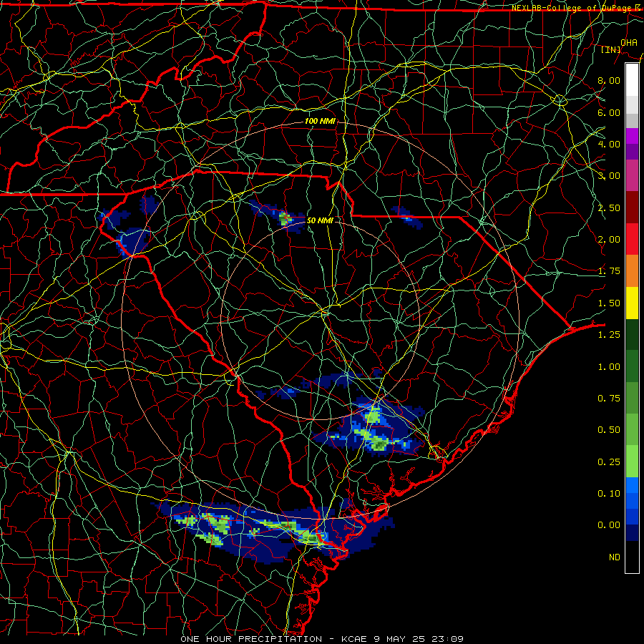Image resolution: width=644 pixels, height=644 pixels.
Task: Select the dark red 2.50 legend swatch
Action: coord(632,208)
